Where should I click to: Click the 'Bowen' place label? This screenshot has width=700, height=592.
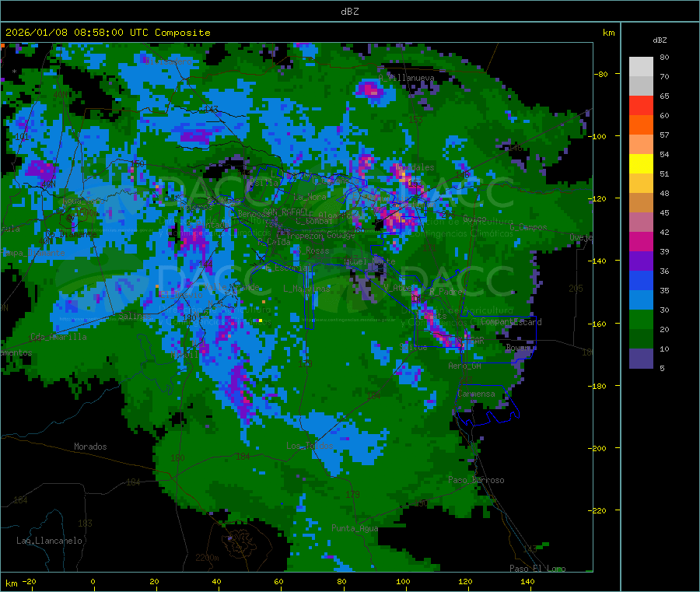pos(518,347)
